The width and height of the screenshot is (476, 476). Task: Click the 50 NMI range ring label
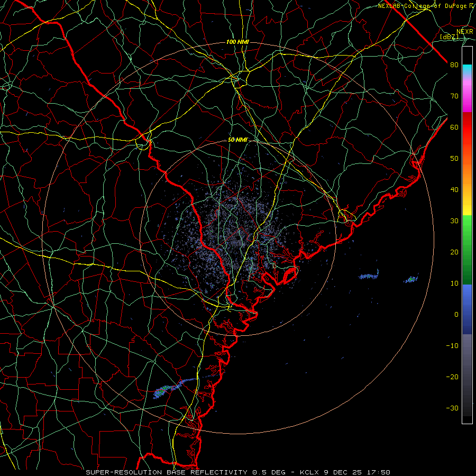pos(237,140)
